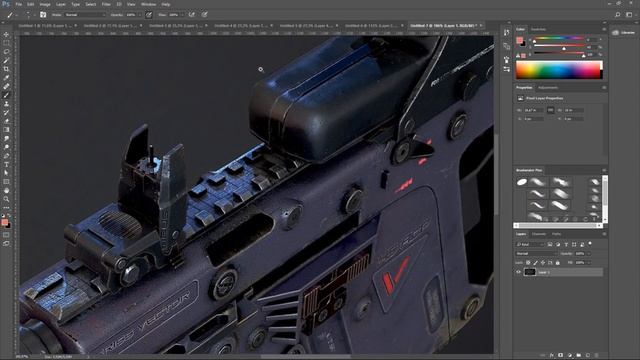The image size is (640, 360).
Task: Open the Brush settings panel toggle in options bar
Action: (x=43, y=15)
